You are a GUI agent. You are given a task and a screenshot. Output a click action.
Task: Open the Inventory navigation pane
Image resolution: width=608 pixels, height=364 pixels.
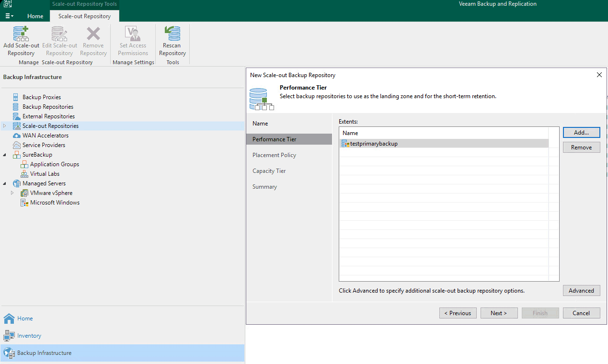29,336
